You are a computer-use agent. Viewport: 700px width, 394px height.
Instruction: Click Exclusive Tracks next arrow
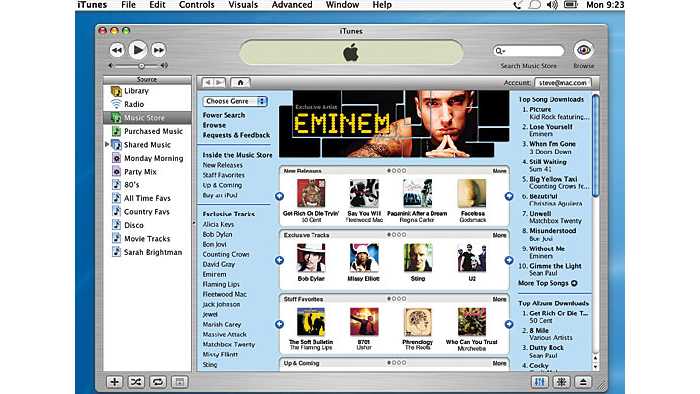pyautogui.click(x=509, y=260)
